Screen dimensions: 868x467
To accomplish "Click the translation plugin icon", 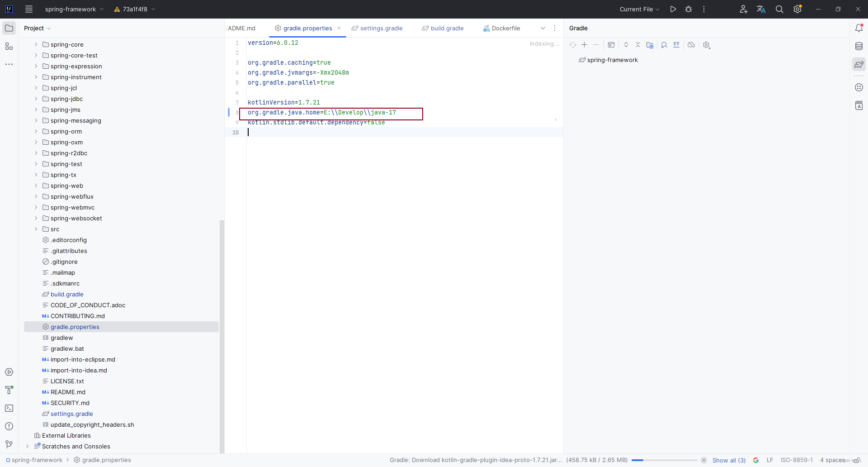I will pos(761,9).
